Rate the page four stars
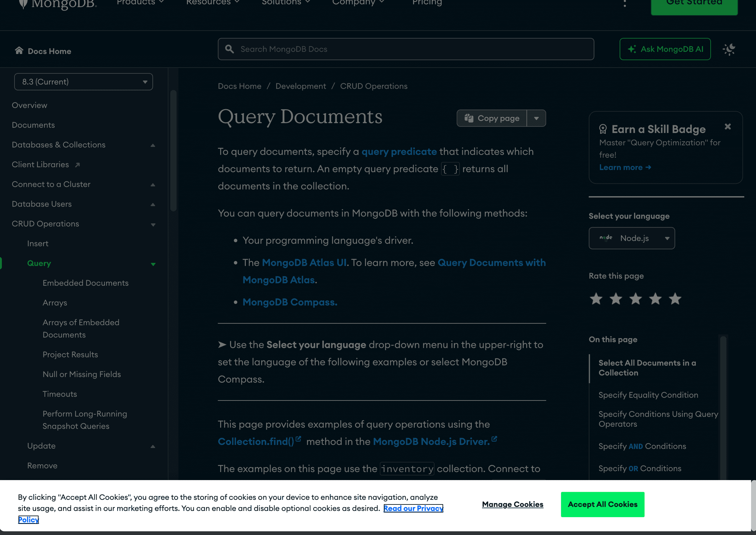 [655, 299]
